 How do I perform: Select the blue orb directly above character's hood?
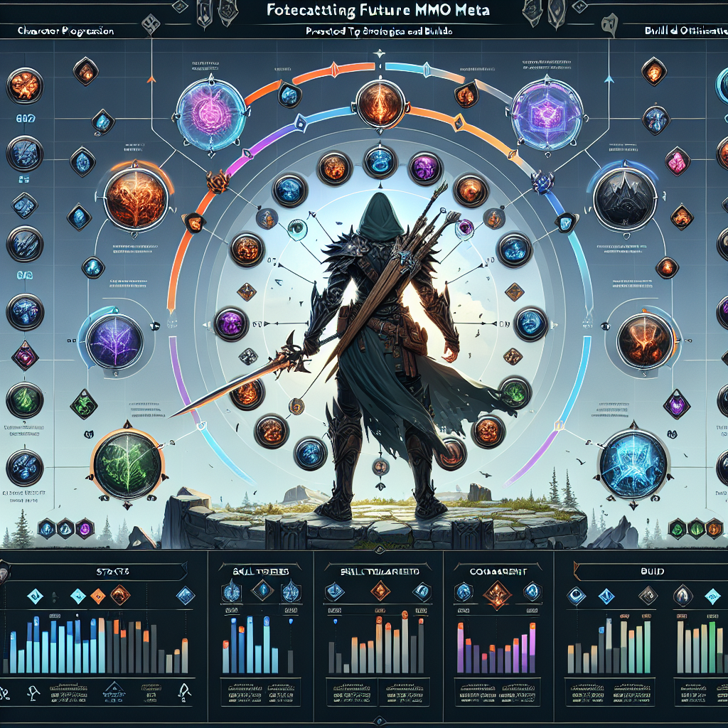(x=379, y=161)
